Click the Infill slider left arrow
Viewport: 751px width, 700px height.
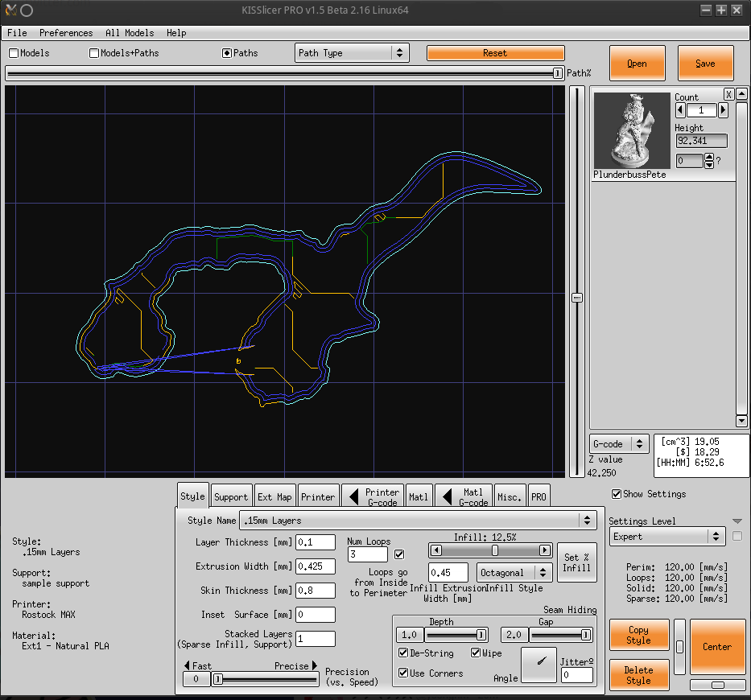click(x=435, y=550)
